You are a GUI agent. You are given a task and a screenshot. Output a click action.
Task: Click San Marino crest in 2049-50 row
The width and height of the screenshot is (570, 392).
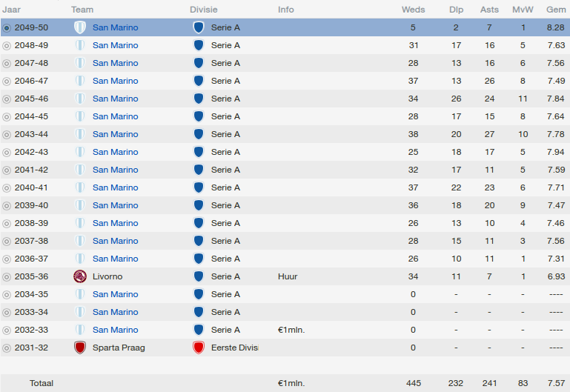[x=80, y=27]
